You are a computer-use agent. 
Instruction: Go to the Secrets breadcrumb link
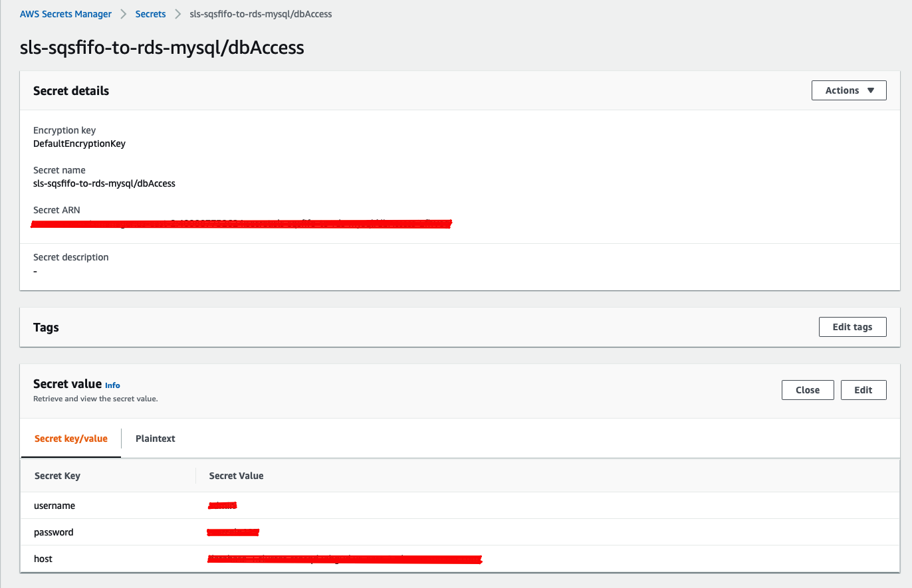150,14
